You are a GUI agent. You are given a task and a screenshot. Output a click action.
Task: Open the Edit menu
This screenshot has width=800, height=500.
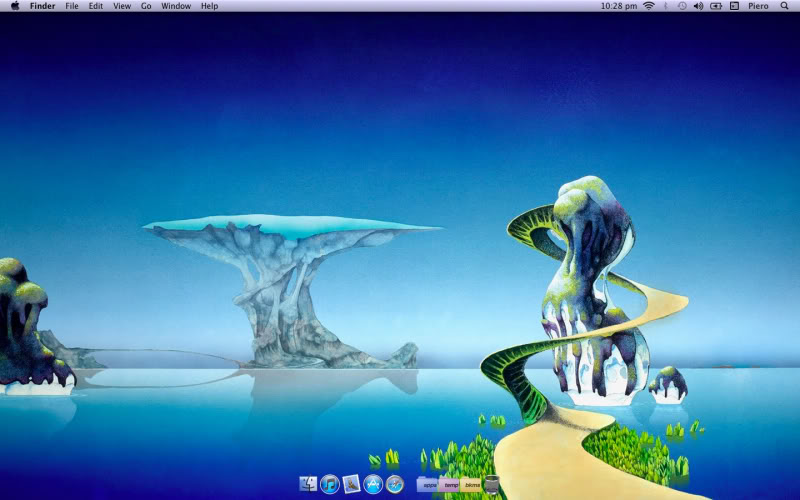click(x=96, y=6)
